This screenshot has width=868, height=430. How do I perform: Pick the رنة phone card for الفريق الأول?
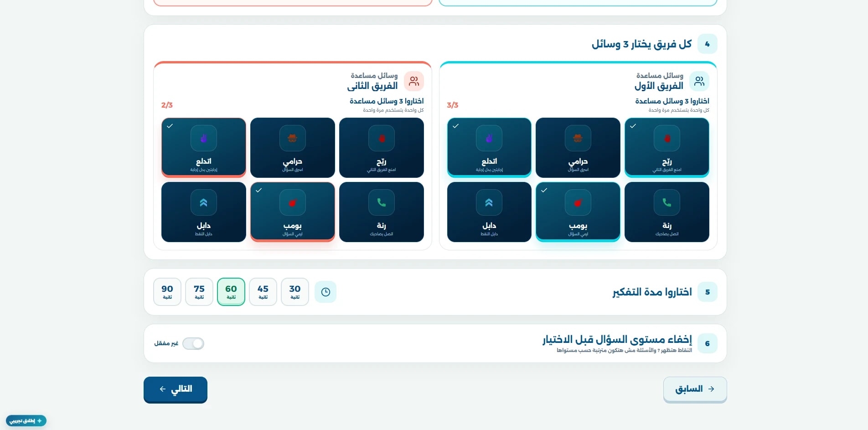pyautogui.click(x=667, y=212)
